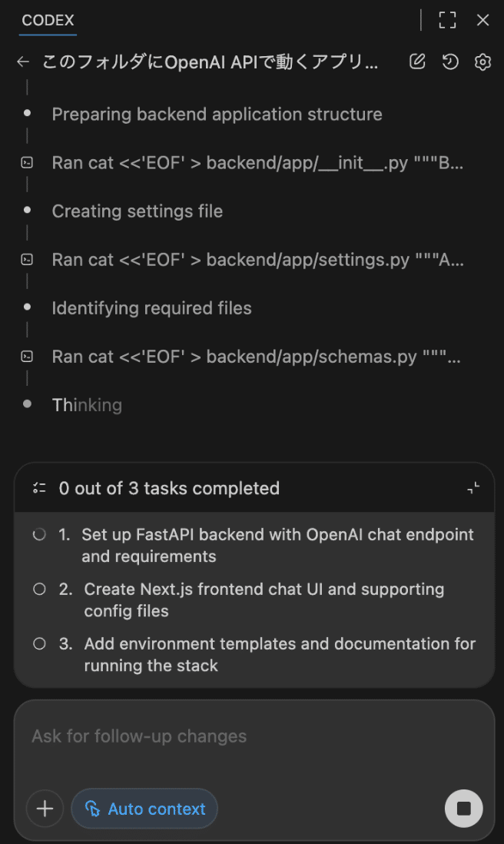This screenshot has height=844, width=504.
Task: Collapse the task list panel
Action: 475,487
